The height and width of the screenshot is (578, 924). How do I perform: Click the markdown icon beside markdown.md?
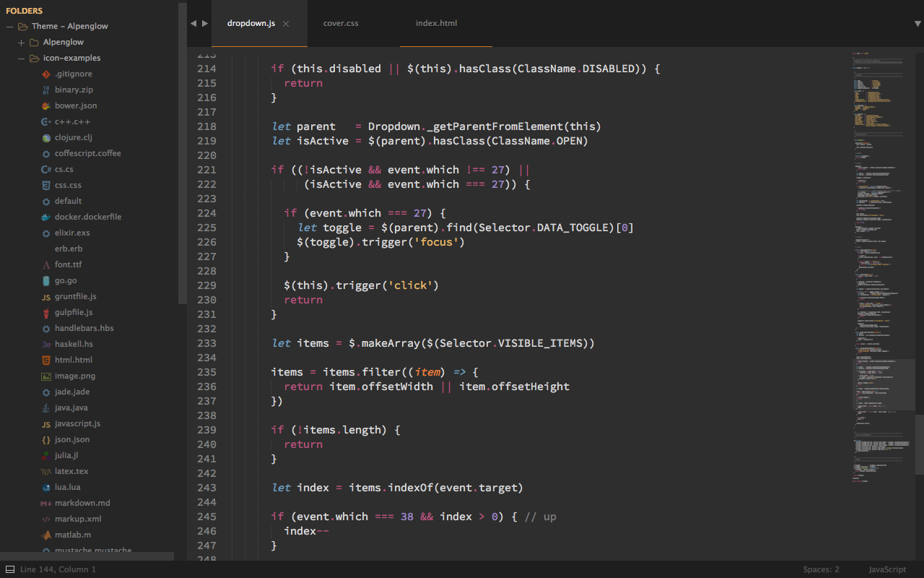tap(46, 503)
